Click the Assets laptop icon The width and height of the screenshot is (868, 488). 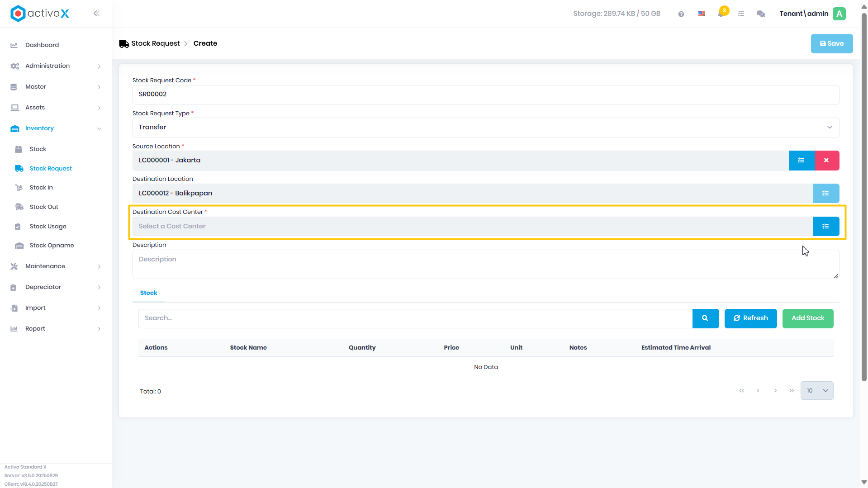[x=14, y=108]
